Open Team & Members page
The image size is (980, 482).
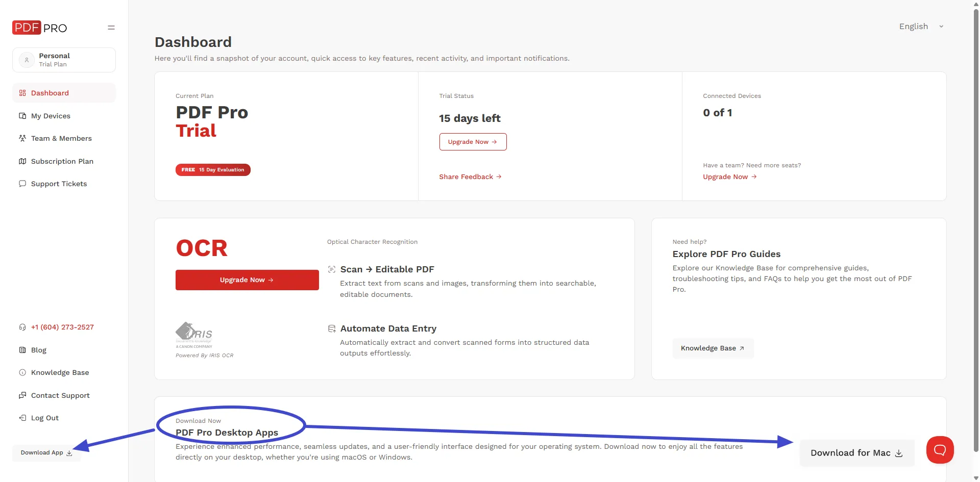pos(64,138)
